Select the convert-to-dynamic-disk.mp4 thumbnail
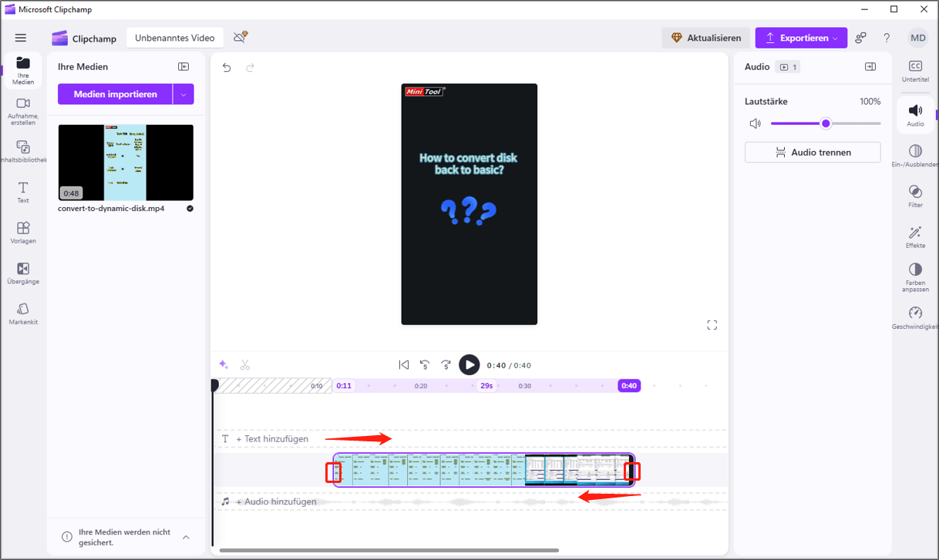Viewport: 939px width, 560px height. point(126,163)
